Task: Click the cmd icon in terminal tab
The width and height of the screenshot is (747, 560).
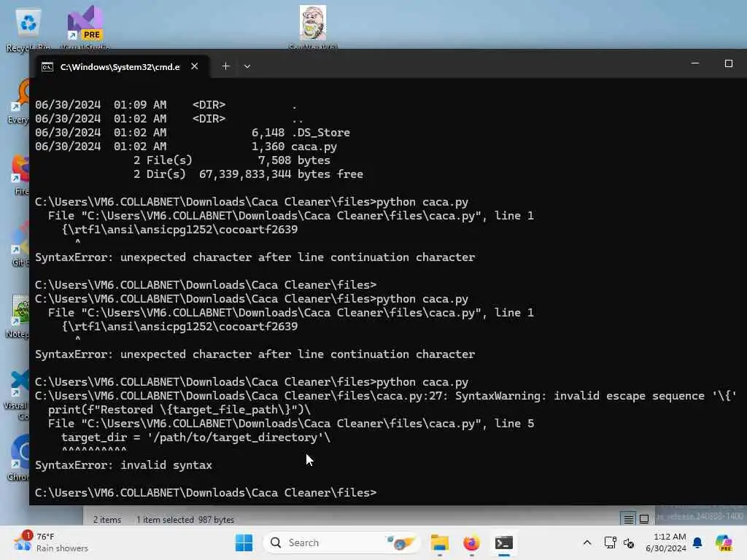Action: click(47, 67)
